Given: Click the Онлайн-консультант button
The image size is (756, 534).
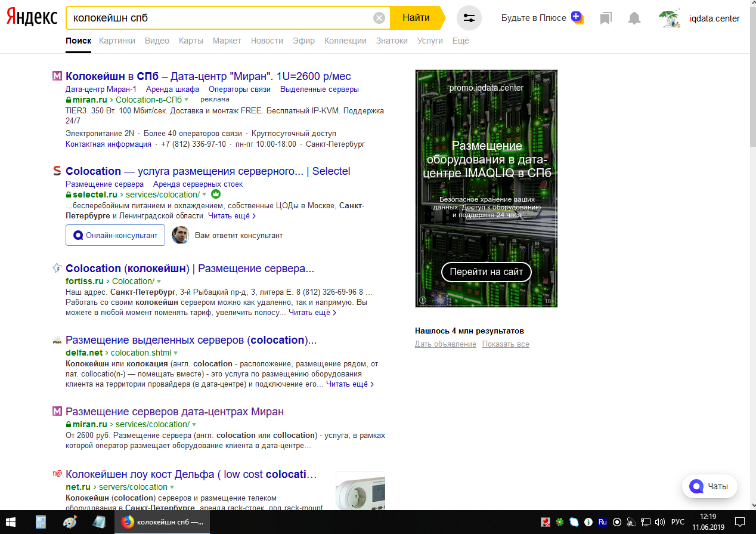Looking at the screenshot, I should (115, 235).
